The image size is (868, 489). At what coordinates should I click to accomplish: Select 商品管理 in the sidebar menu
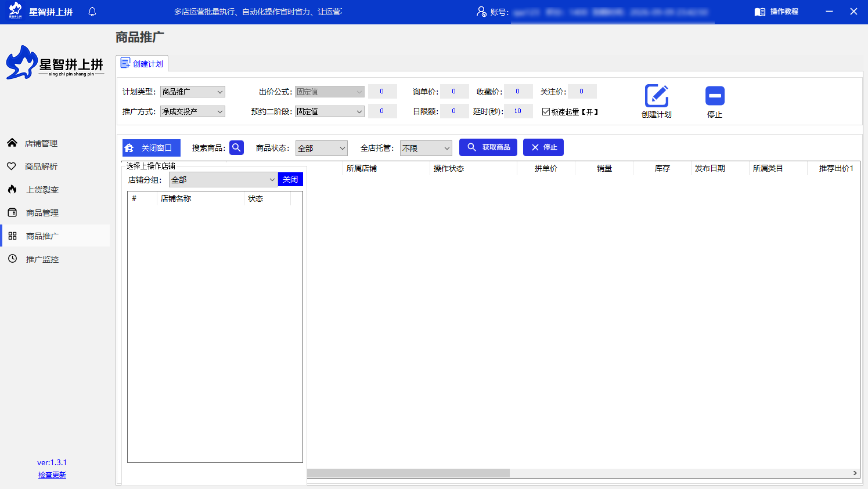coord(42,213)
